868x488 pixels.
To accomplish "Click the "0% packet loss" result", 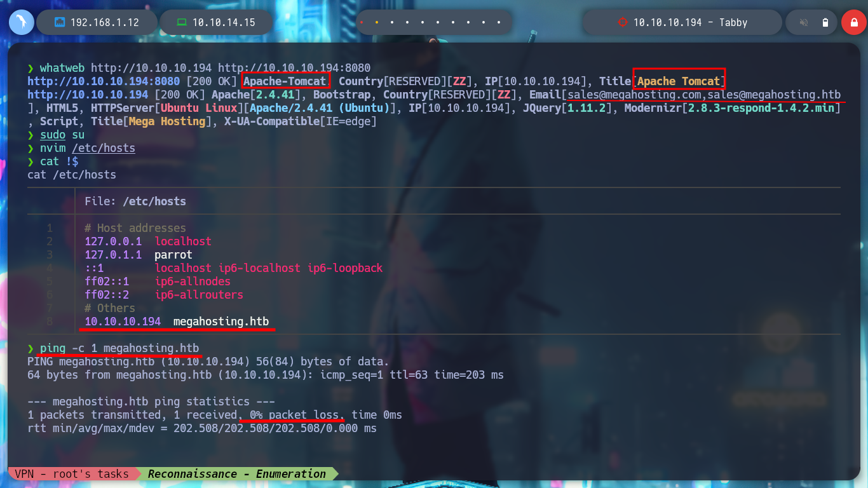I will click(294, 415).
